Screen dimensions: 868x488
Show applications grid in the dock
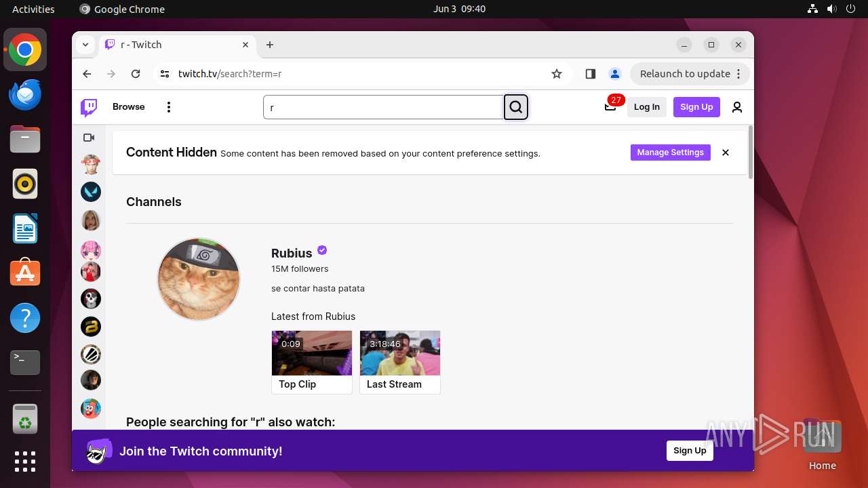[x=25, y=461]
